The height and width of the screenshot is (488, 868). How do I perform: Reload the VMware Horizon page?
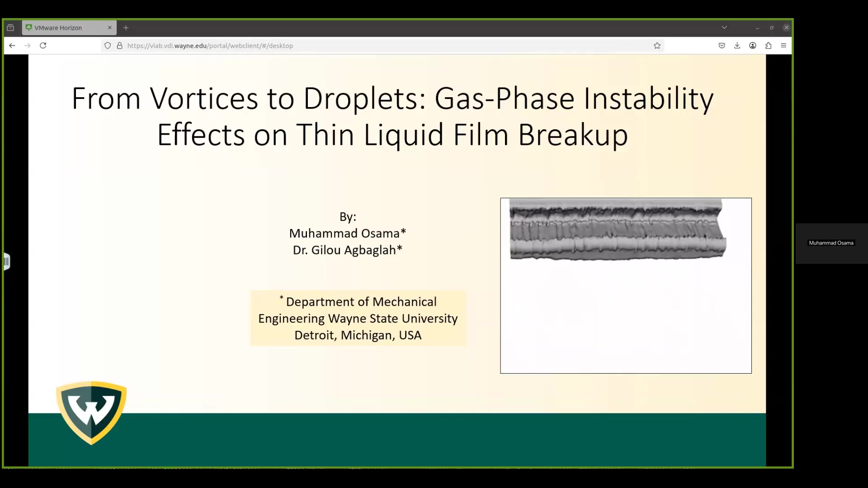[43, 46]
